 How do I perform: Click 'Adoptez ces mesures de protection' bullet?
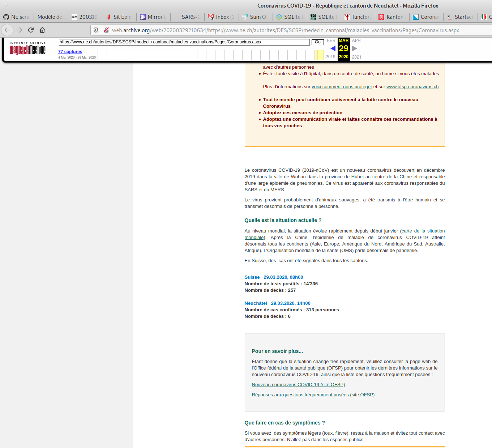[303, 113]
